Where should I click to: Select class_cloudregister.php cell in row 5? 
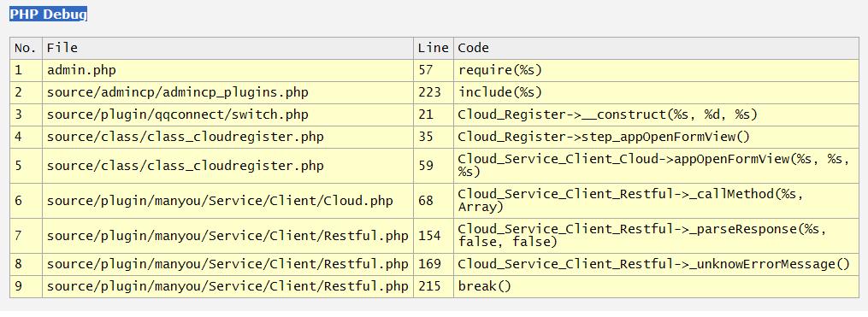coord(227,166)
